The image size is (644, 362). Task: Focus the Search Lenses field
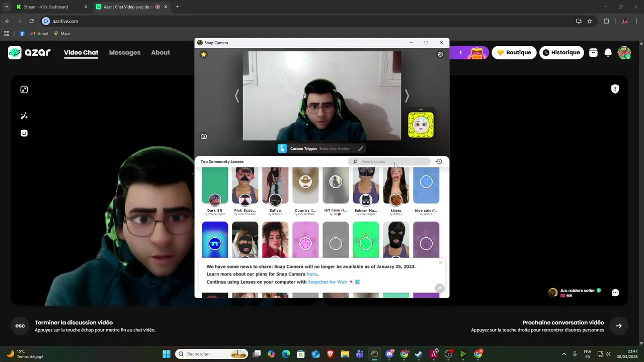(390, 161)
